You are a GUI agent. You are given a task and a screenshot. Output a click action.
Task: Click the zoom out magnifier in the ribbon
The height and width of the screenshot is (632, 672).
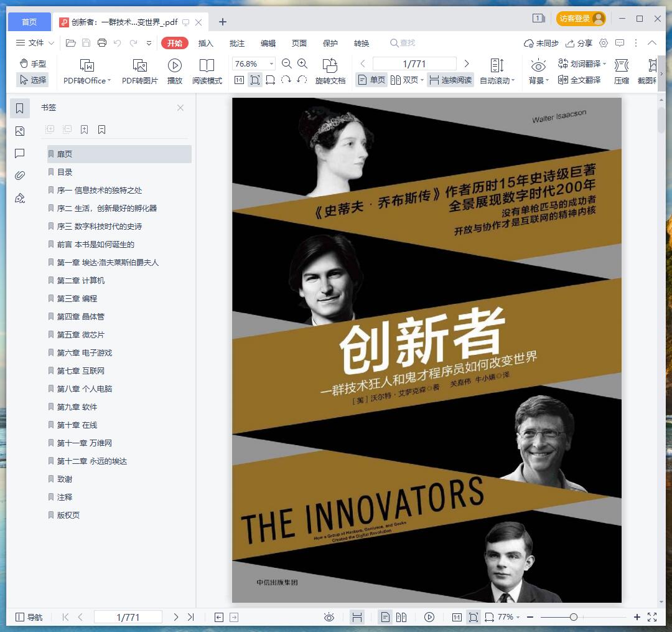(287, 64)
